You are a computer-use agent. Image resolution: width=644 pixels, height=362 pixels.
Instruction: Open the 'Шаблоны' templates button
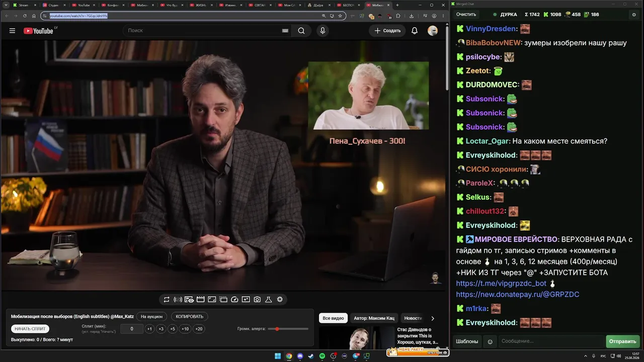tap(467, 341)
